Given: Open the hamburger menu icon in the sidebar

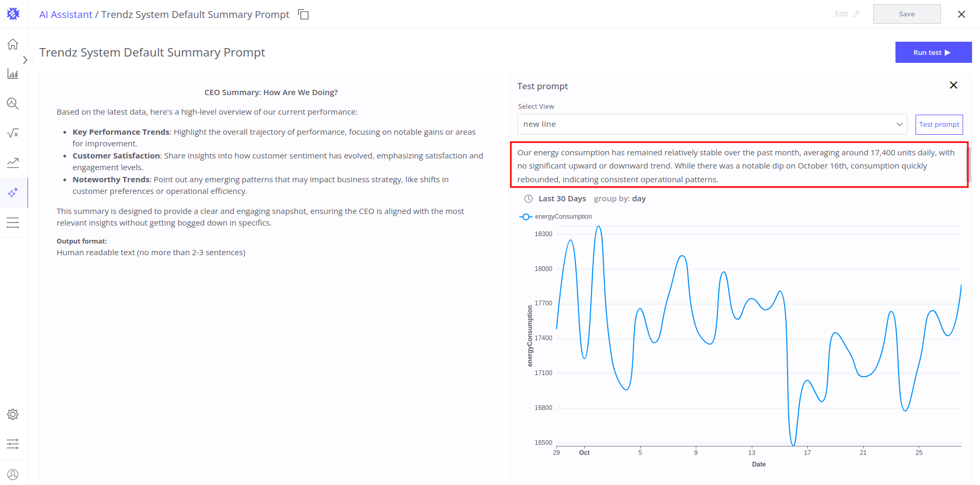Looking at the screenshot, I should (x=13, y=222).
